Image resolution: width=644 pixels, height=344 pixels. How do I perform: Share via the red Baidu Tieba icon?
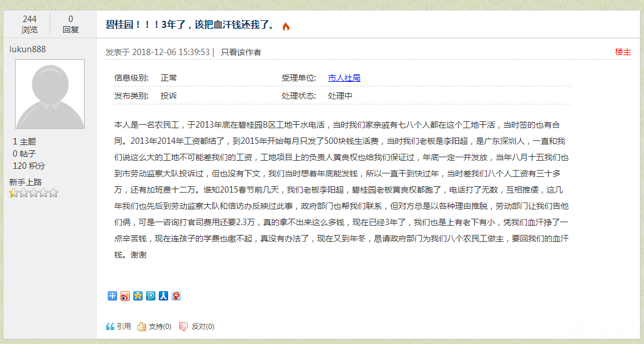pos(176,296)
